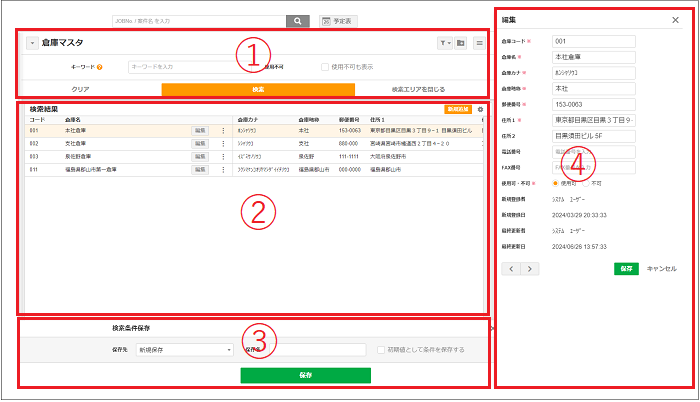Open the gear settings for 検索結果
Image resolution: width=700 pixels, height=402 pixels.
tap(480, 108)
